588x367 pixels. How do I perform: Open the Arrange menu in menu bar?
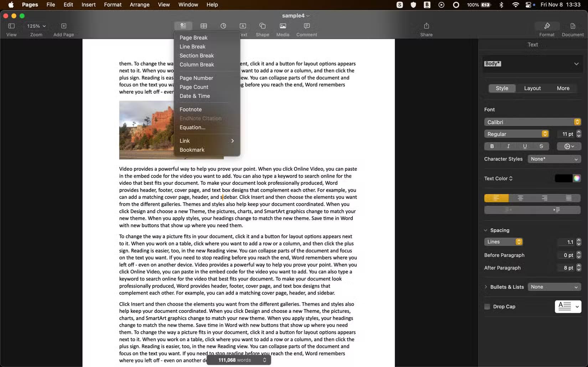(x=139, y=5)
